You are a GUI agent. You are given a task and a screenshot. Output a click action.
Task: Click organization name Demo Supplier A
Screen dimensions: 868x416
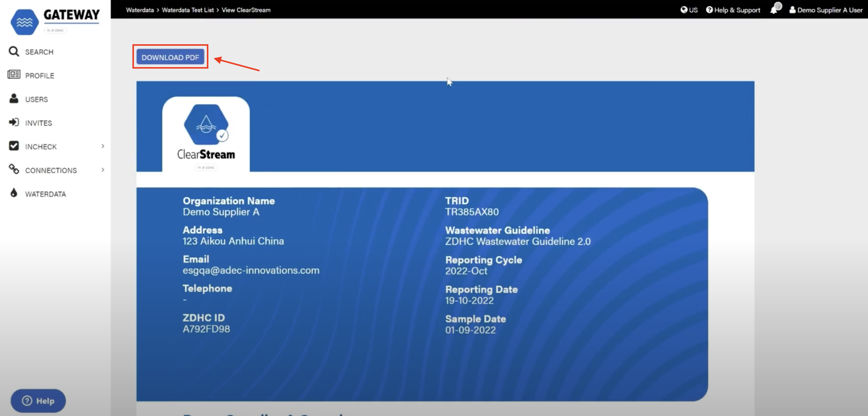[221, 212]
